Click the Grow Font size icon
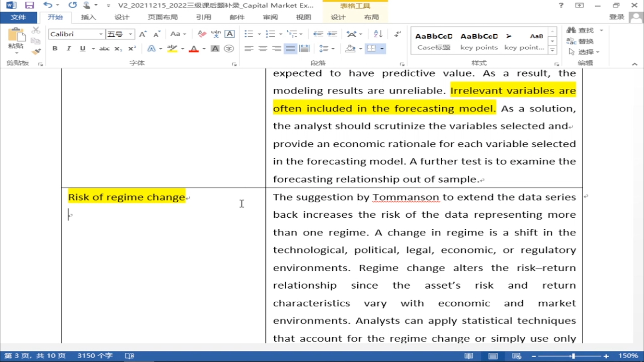The height and width of the screenshot is (362, 644). click(143, 34)
